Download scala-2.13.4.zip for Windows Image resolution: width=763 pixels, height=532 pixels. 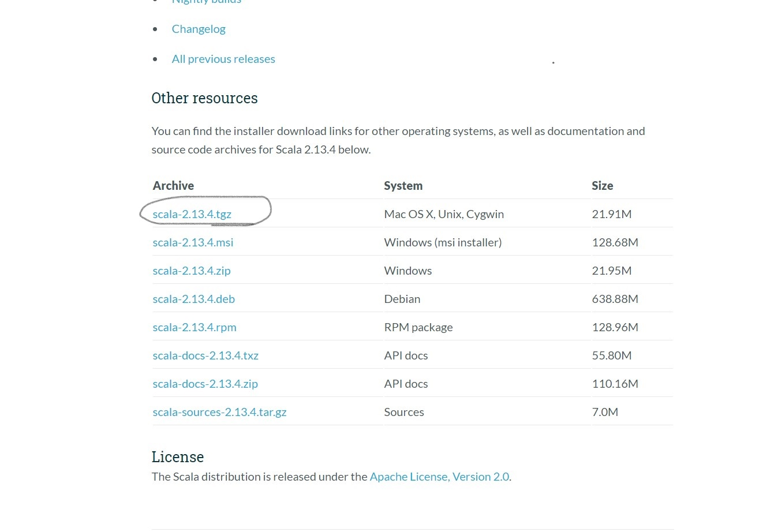coord(192,271)
